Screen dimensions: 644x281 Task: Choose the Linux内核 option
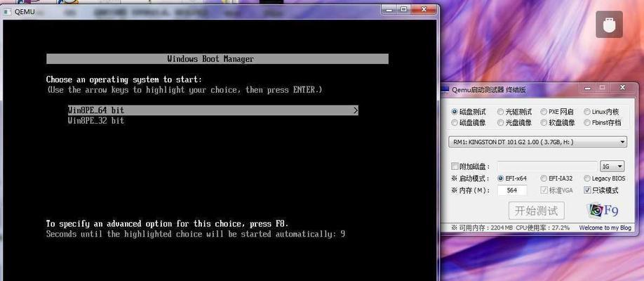601,112
